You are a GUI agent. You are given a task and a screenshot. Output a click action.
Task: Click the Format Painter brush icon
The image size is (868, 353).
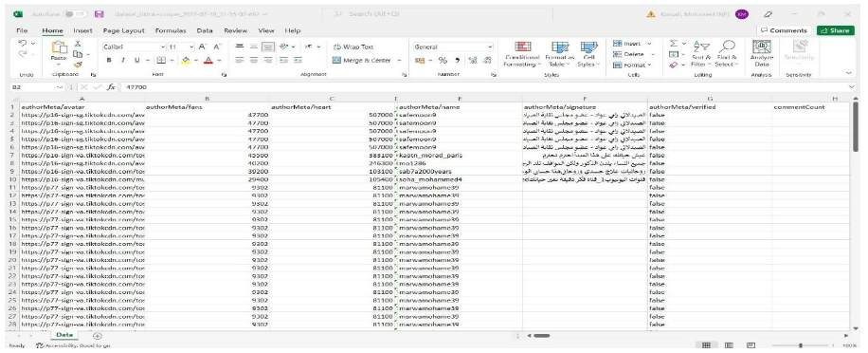pyautogui.click(x=78, y=65)
